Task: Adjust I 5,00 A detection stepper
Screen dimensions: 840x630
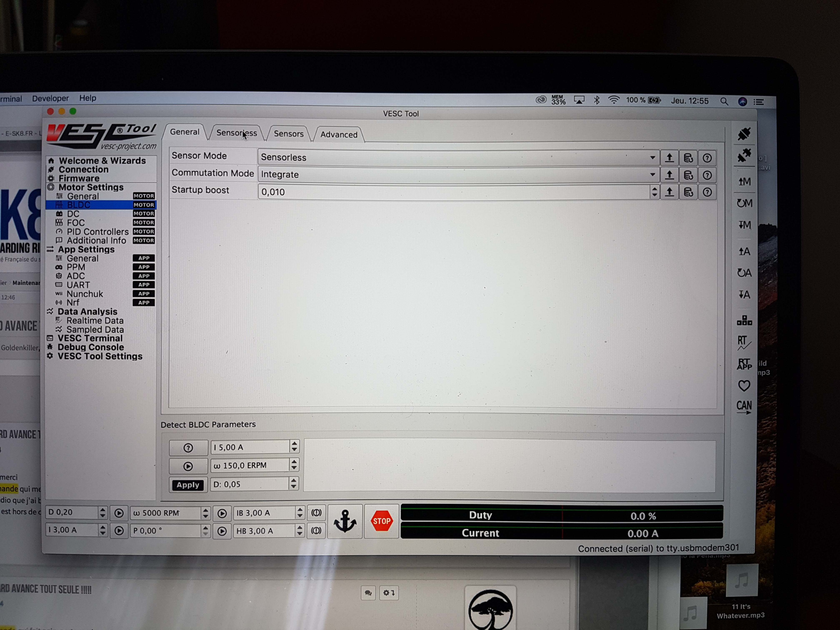Action: point(294,447)
